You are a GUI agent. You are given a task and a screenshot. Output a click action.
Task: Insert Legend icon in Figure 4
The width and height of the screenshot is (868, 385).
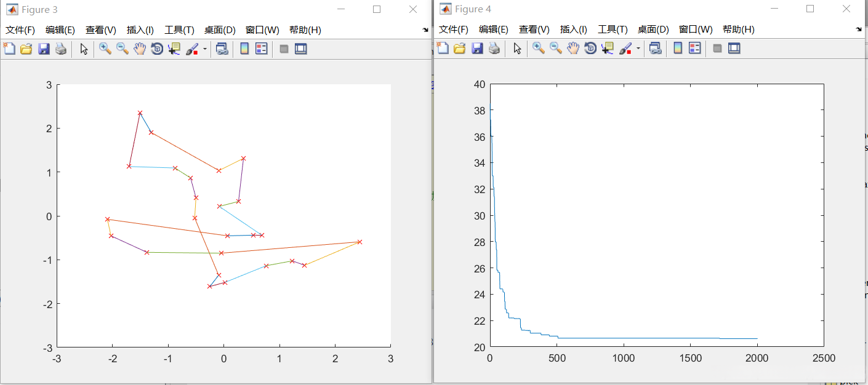pyautogui.click(x=695, y=48)
